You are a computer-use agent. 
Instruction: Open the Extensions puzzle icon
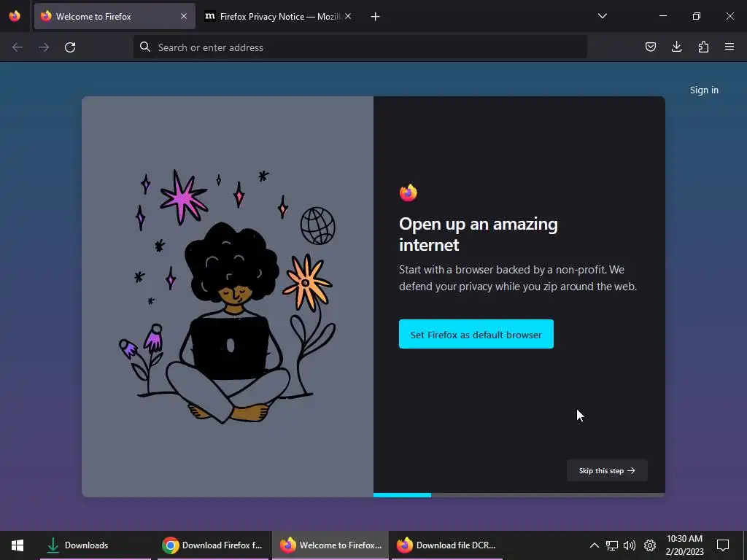point(703,47)
